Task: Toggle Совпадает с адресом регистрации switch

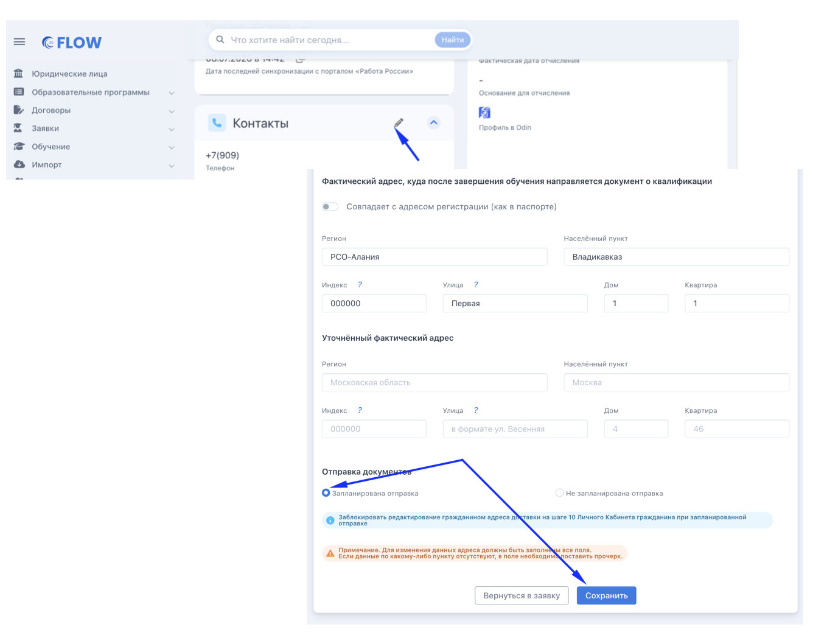Action: (x=330, y=207)
